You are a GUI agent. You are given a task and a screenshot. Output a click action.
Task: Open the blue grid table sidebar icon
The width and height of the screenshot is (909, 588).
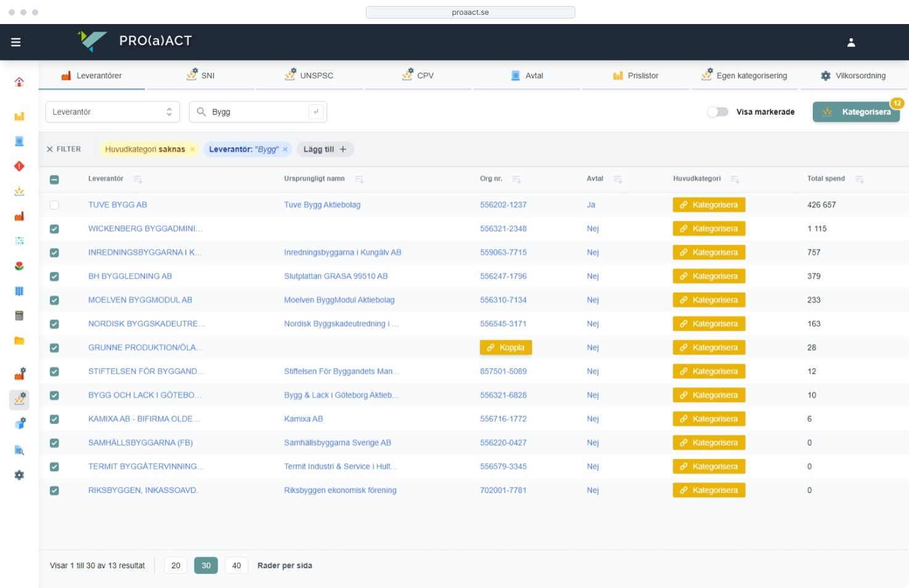click(19, 291)
